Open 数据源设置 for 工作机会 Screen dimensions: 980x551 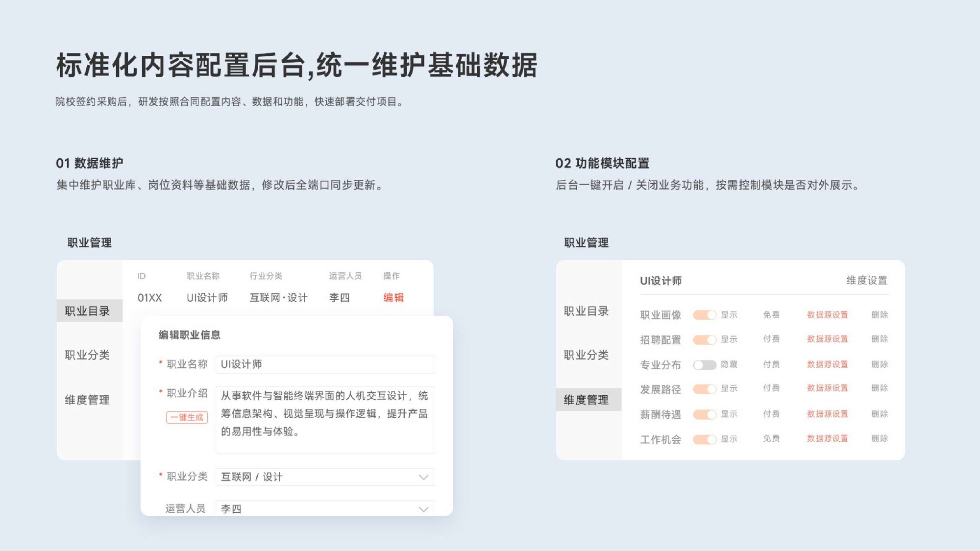point(827,438)
